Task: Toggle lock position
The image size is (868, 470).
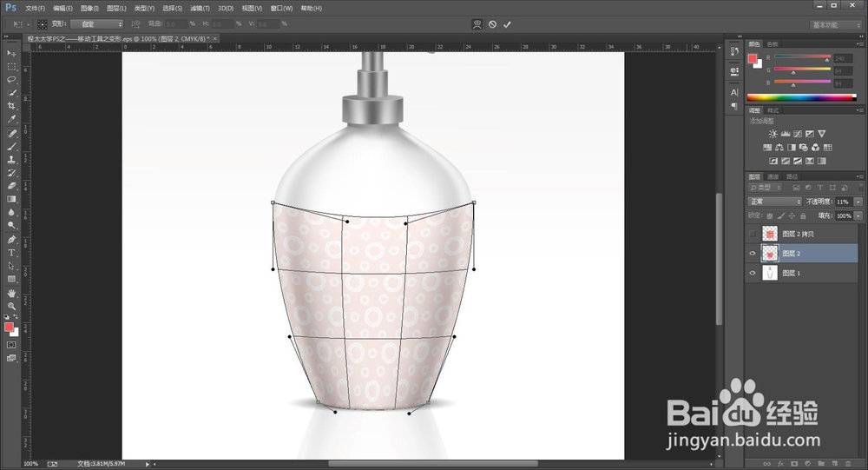Action: tap(792, 215)
